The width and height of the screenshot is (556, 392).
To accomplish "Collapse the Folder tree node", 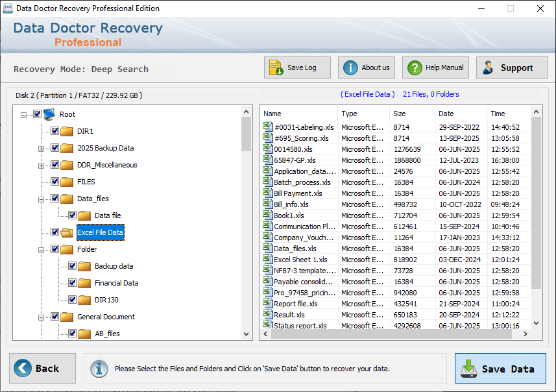I will (x=41, y=250).
